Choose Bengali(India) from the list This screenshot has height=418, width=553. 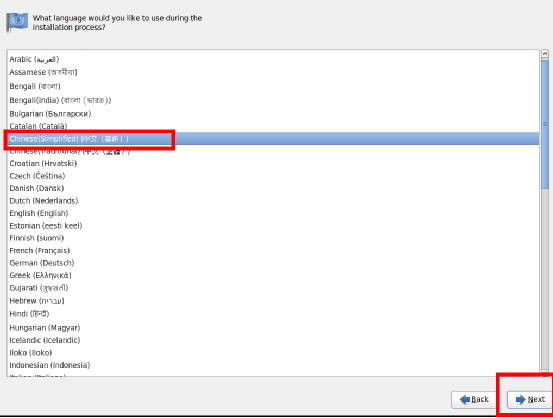(273, 100)
